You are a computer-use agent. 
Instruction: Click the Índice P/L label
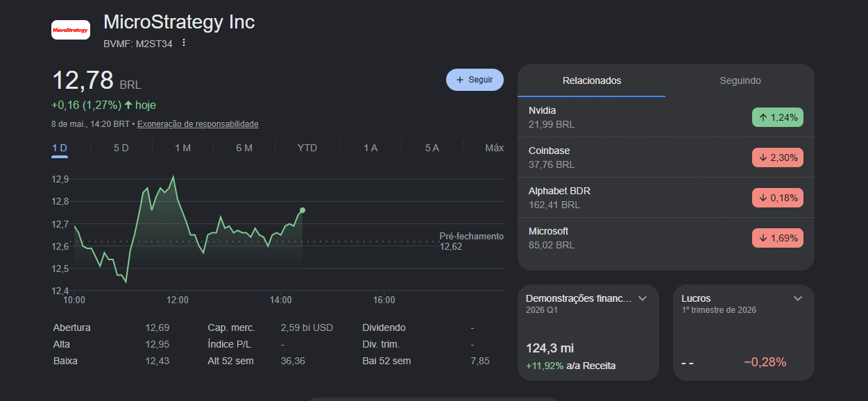pyautogui.click(x=229, y=344)
